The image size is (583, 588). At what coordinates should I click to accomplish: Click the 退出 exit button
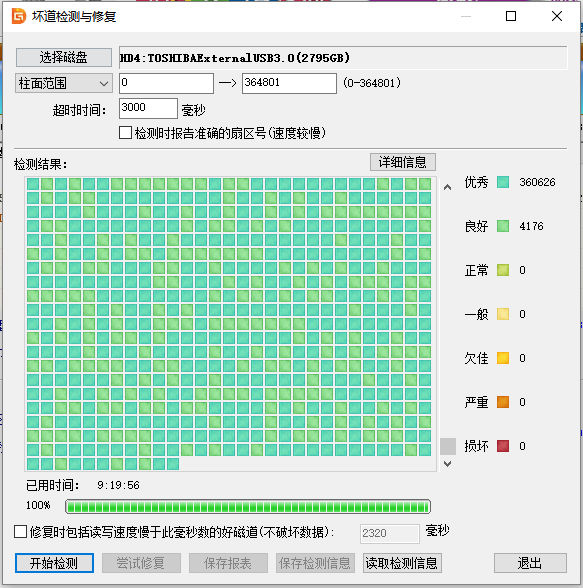[x=530, y=563]
